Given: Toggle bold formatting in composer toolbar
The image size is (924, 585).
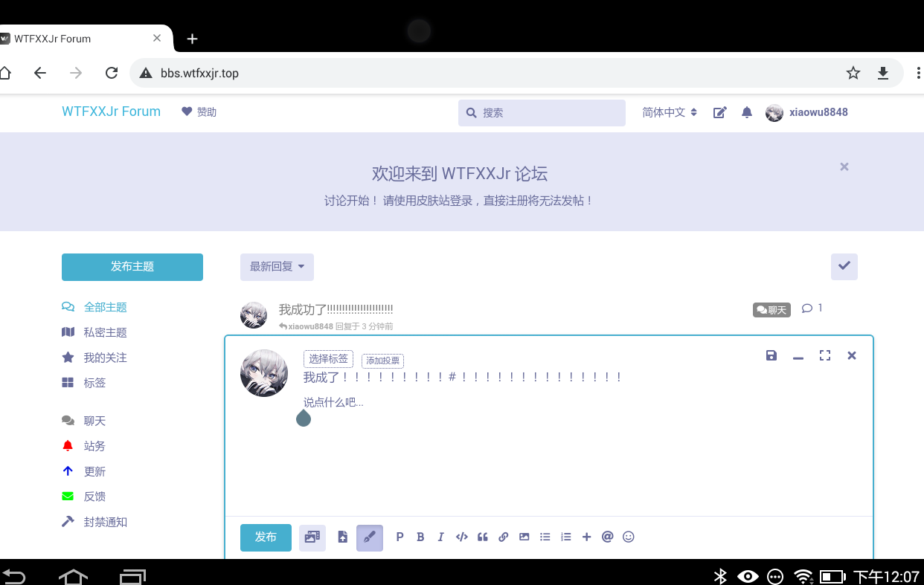Looking at the screenshot, I should coord(420,537).
